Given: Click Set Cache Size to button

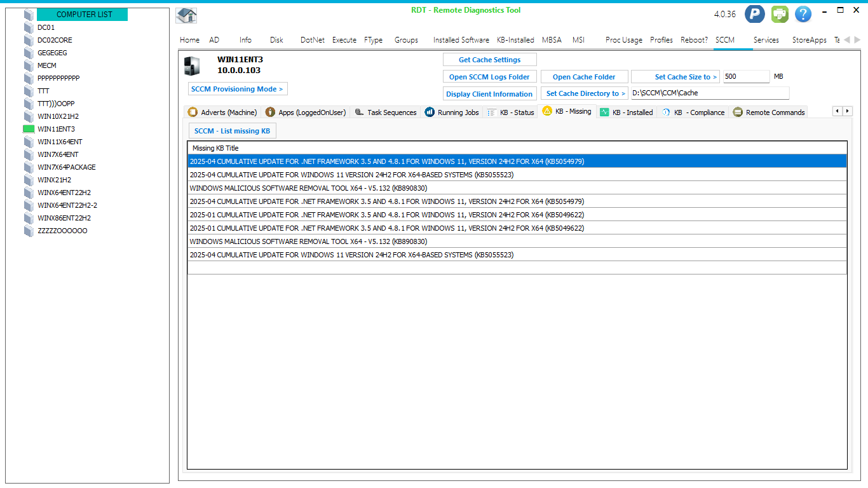Looking at the screenshot, I should (675, 77).
